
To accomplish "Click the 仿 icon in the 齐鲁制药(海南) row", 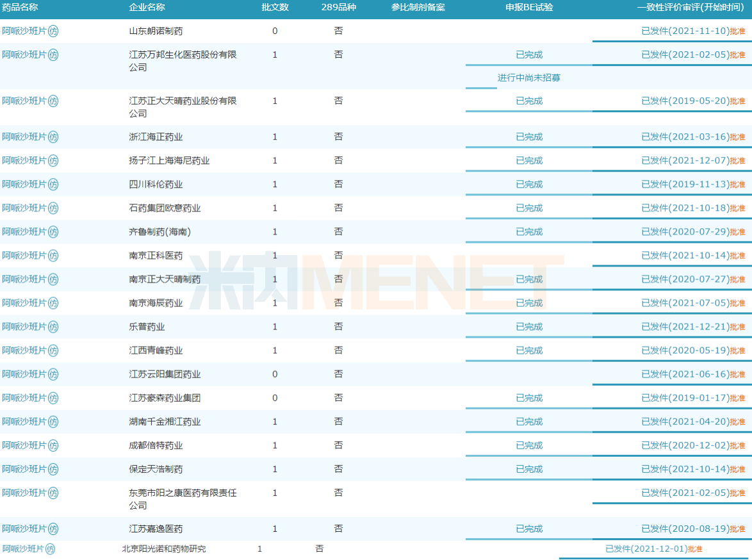I will pyautogui.click(x=53, y=232).
